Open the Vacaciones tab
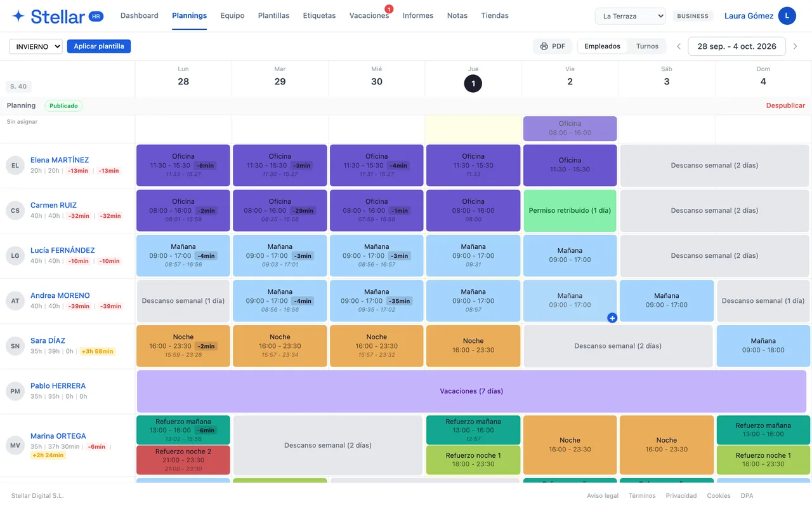Viewport: 812px width, 508px height. (x=369, y=16)
